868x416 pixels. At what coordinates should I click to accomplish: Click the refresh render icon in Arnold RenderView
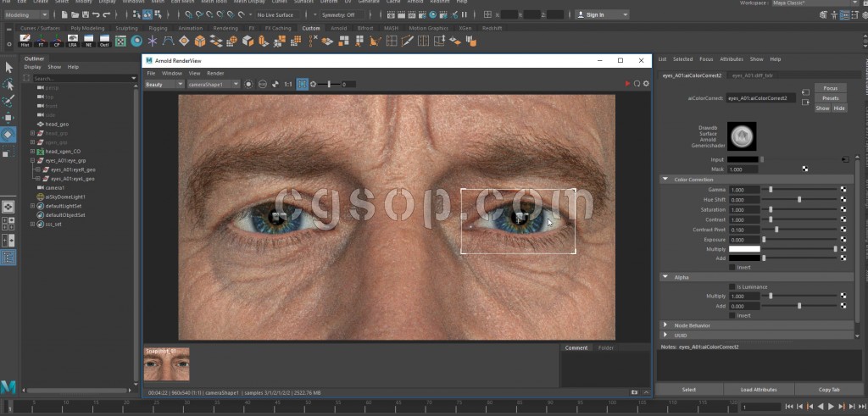637,84
